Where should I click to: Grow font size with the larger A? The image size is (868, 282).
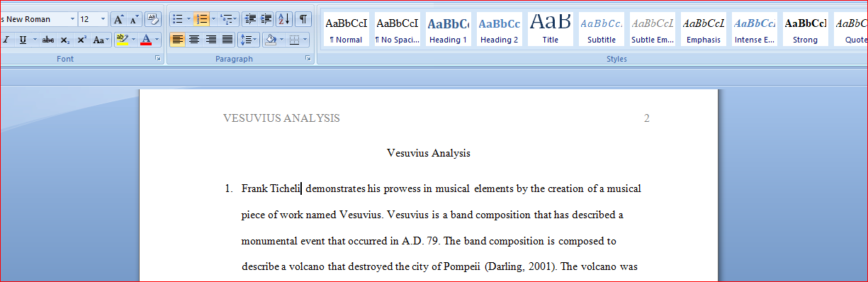pos(119,19)
